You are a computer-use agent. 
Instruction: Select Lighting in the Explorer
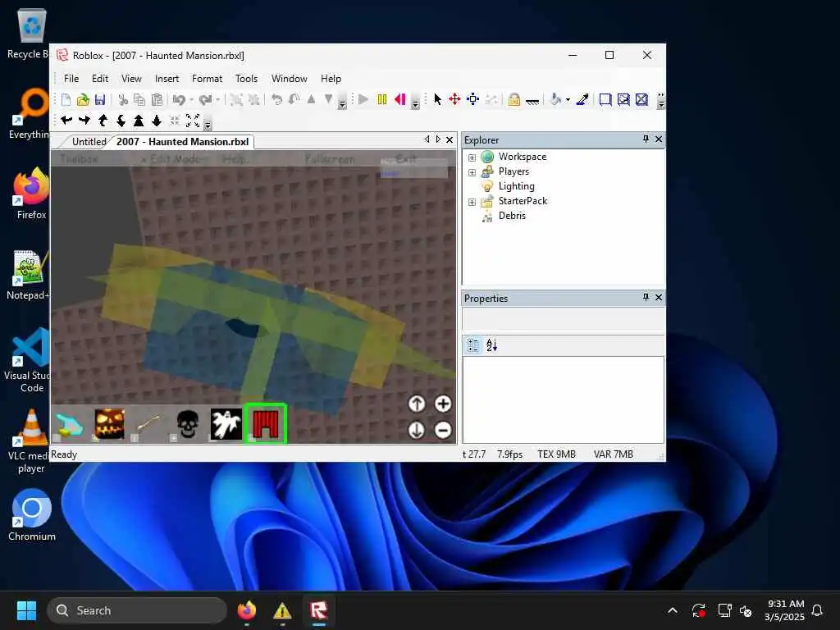[x=517, y=186]
